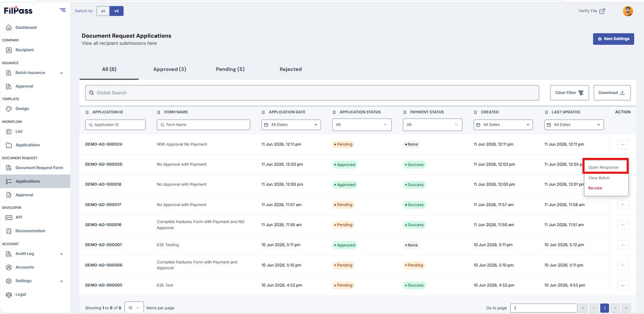Select the v2 version toggle
Image resolution: width=644 pixels, height=314 pixels.
[116, 11]
